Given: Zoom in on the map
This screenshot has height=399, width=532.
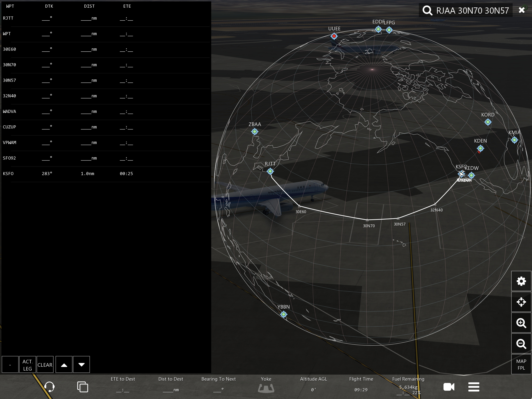Looking at the screenshot, I should [x=521, y=323].
